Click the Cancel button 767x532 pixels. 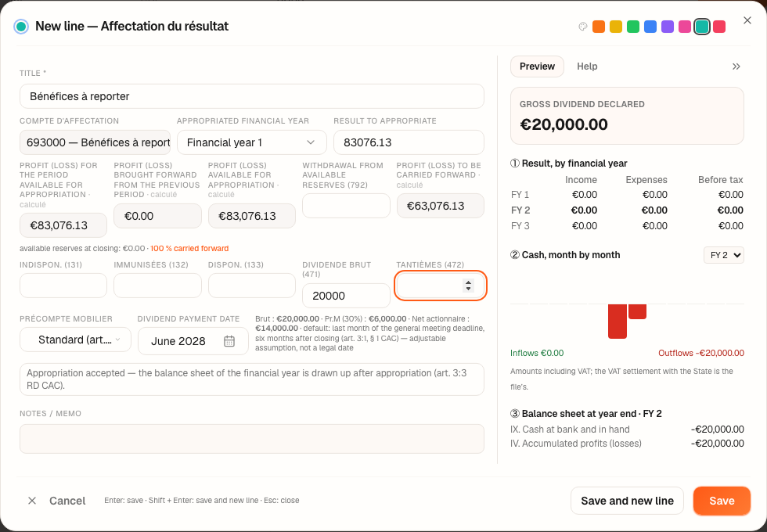pos(67,501)
